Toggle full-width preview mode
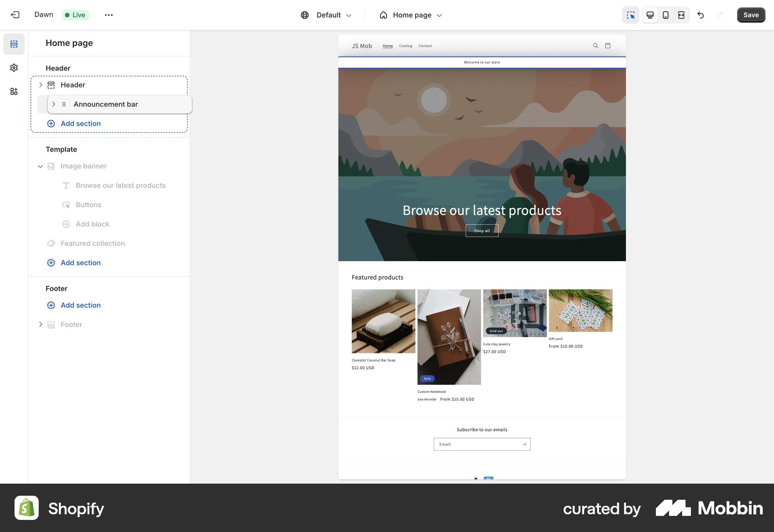Viewport: 774px width, 532px height. pos(681,15)
